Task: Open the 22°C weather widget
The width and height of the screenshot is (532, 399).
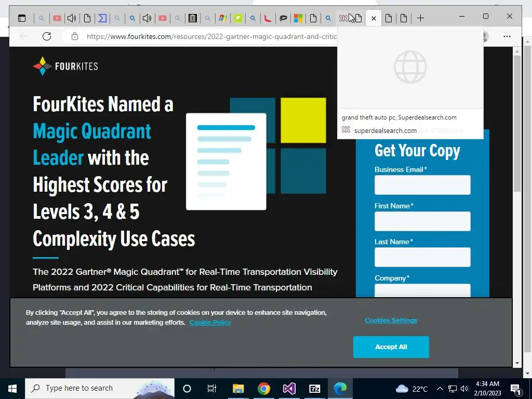Action: click(411, 389)
